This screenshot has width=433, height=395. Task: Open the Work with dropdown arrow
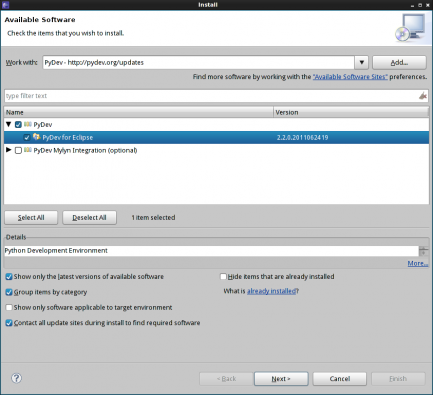[x=361, y=62]
